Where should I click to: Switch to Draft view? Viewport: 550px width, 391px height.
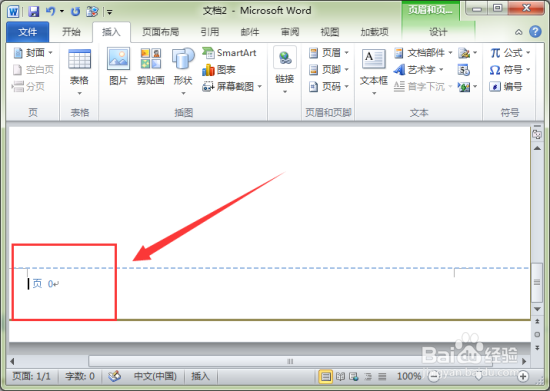[x=382, y=377]
